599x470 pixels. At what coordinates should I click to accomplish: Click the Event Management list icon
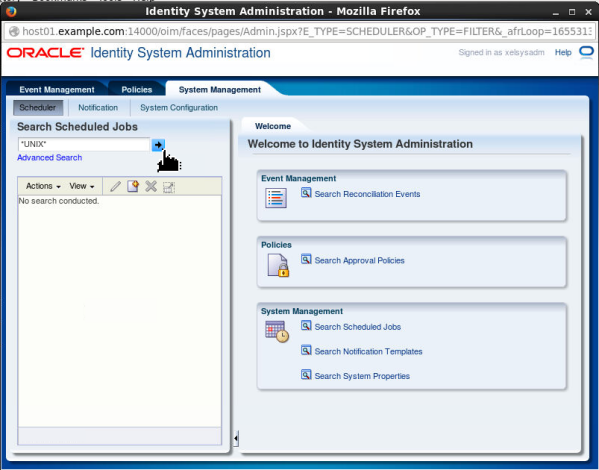click(276, 198)
